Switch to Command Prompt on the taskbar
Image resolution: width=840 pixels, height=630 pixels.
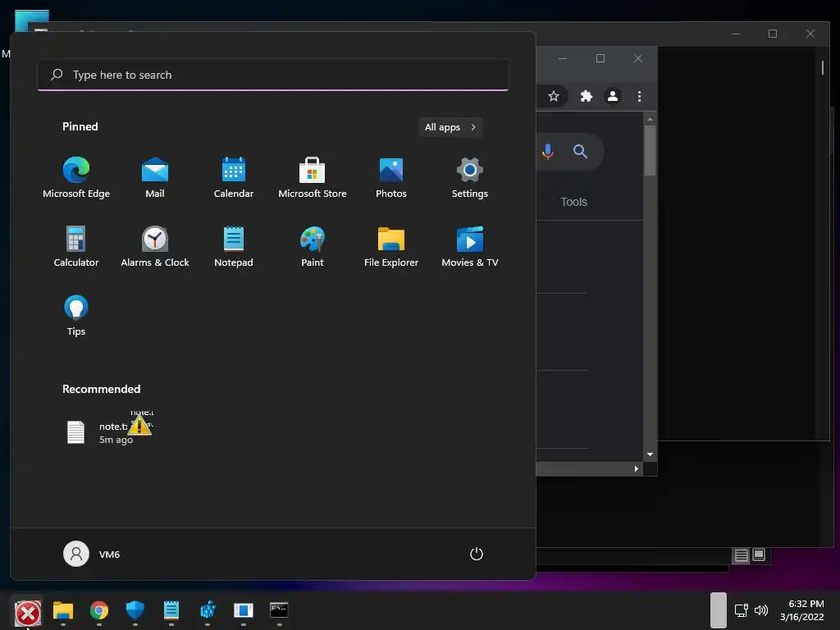279,610
